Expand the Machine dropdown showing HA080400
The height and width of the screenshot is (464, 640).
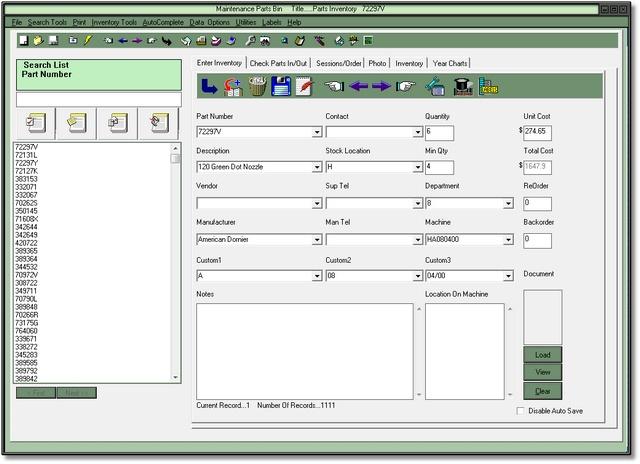coord(508,240)
